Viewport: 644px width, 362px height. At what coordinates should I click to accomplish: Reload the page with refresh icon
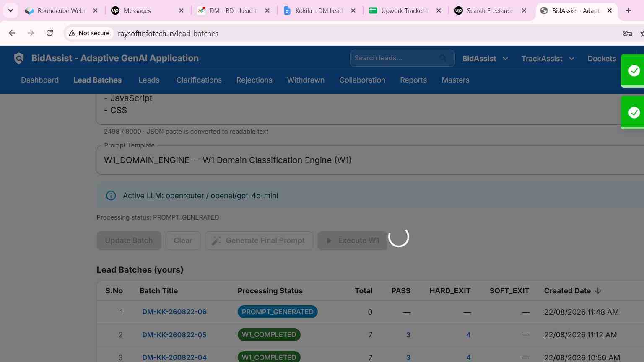click(x=49, y=33)
